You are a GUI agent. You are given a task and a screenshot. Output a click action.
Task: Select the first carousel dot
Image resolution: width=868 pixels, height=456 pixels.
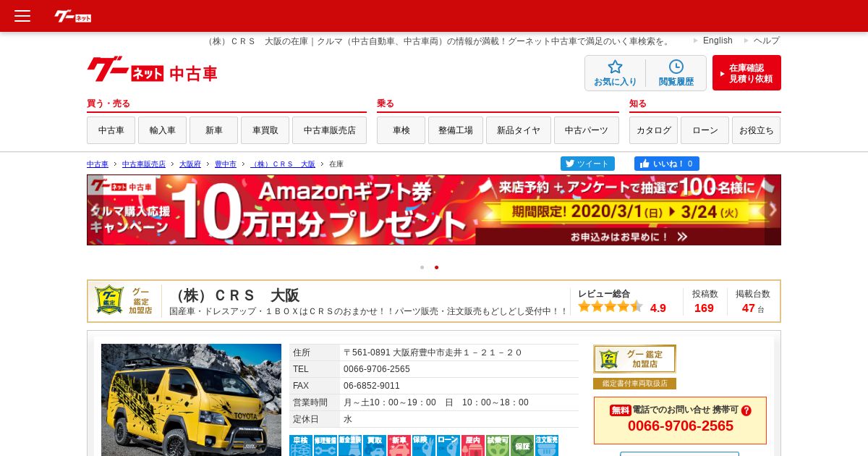pos(422,267)
